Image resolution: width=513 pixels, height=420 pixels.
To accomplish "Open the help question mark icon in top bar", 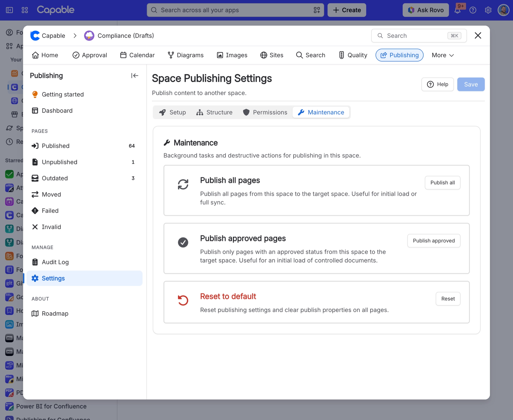I will tap(473, 10).
